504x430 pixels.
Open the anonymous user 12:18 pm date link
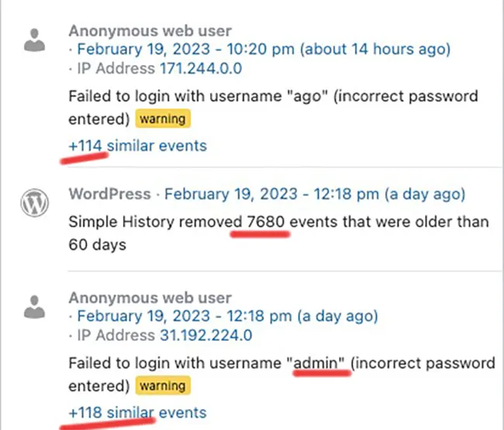(x=227, y=316)
